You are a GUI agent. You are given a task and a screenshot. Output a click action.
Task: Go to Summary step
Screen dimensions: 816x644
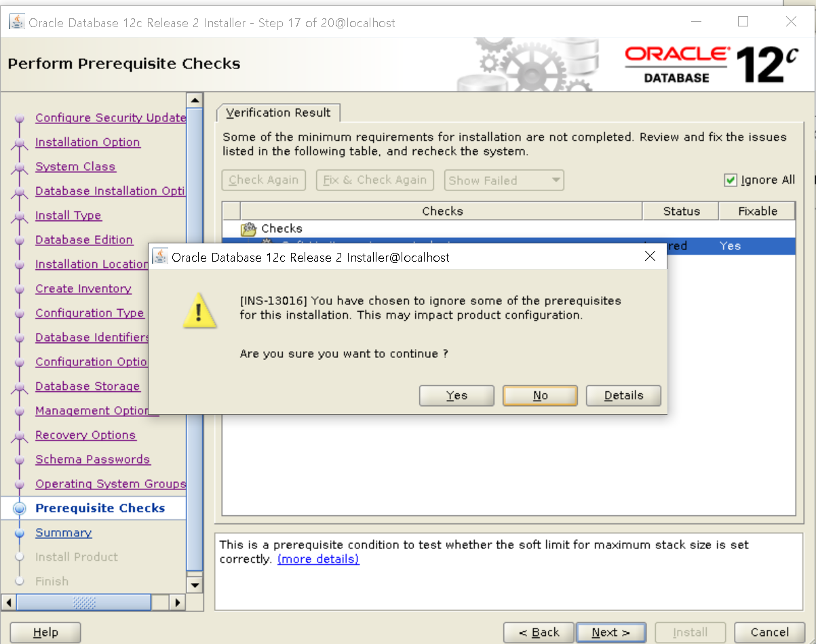point(64,533)
